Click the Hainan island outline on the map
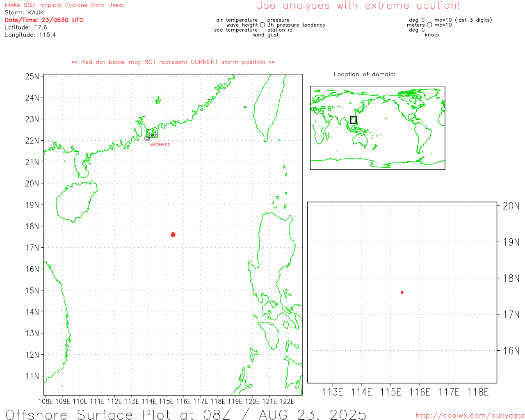 point(76,202)
